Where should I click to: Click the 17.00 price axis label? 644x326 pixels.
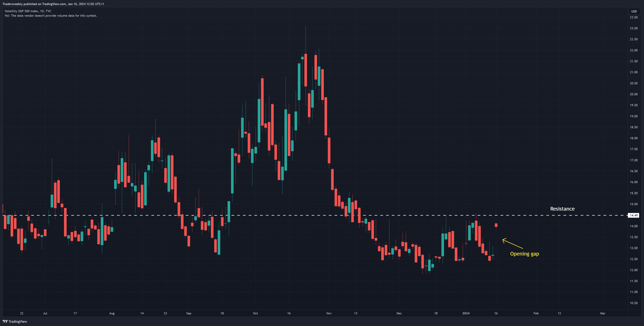[x=633, y=160]
